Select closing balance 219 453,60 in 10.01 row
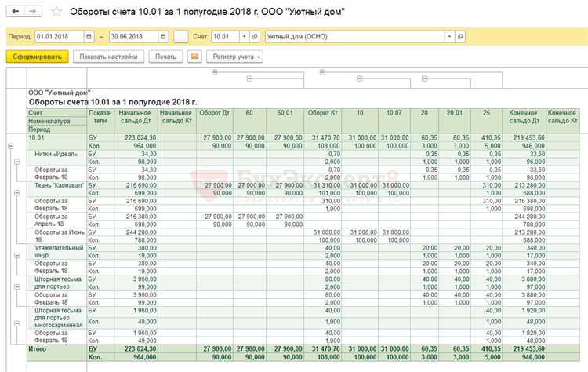The width and height of the screenshot is (588, 372). tap(528, 138)
